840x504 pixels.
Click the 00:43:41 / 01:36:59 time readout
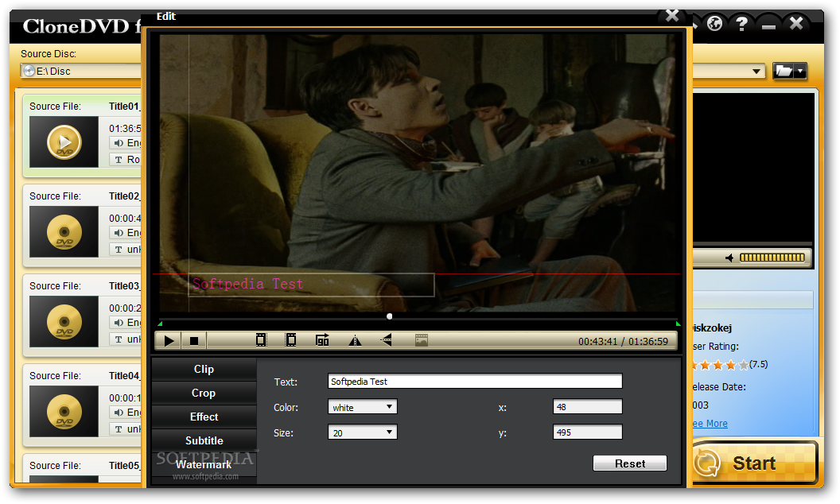pyautogui.click(x=623, y=341)
